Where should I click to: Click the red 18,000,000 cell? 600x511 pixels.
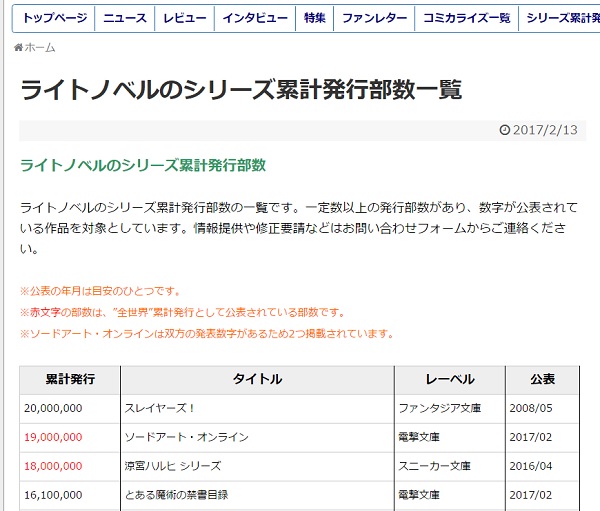(x=70, y=467)
